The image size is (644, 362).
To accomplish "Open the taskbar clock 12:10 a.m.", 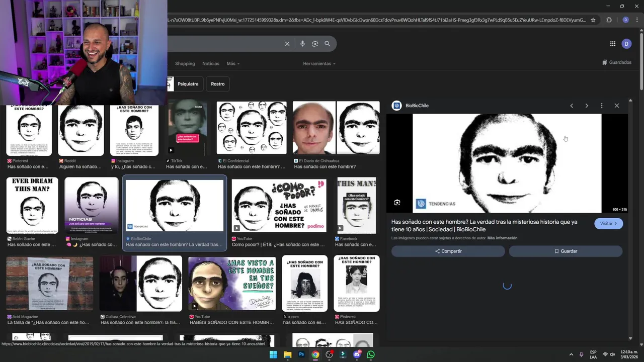I will tap(629, 354).
